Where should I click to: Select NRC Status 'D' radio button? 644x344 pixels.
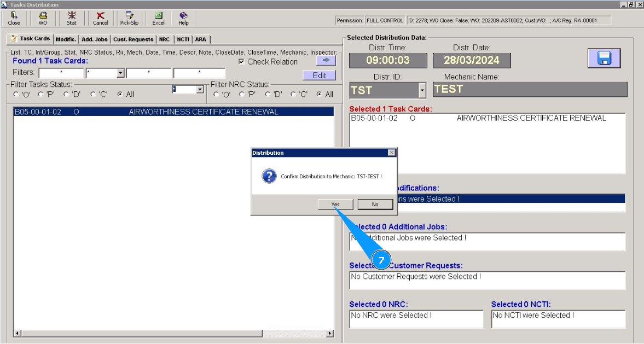click(268, 95)
